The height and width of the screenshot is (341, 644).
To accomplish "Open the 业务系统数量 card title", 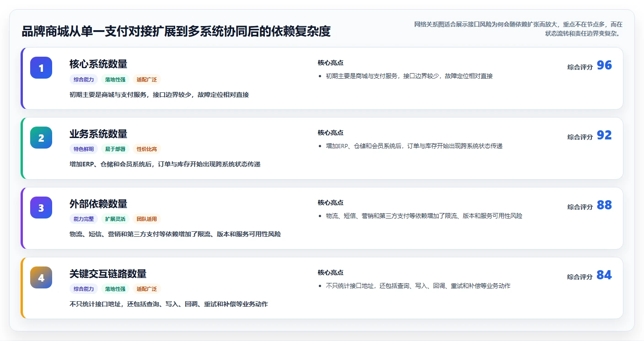I will click(98, 134).
